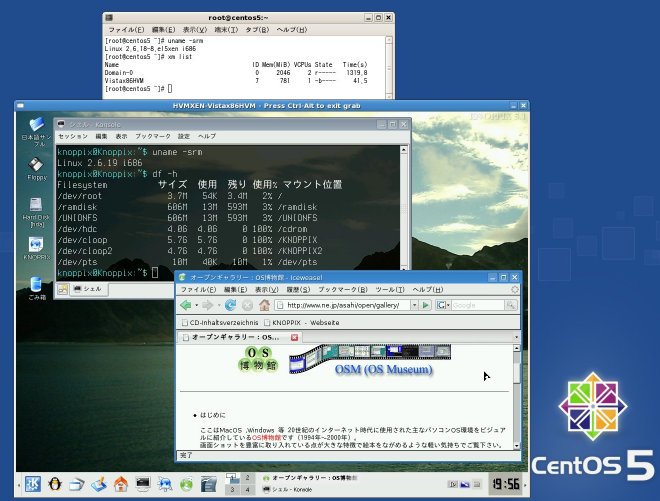Click the red OS博物館 link on page
The width and height of the screenshot is (660, 501).
coord(266,437)
